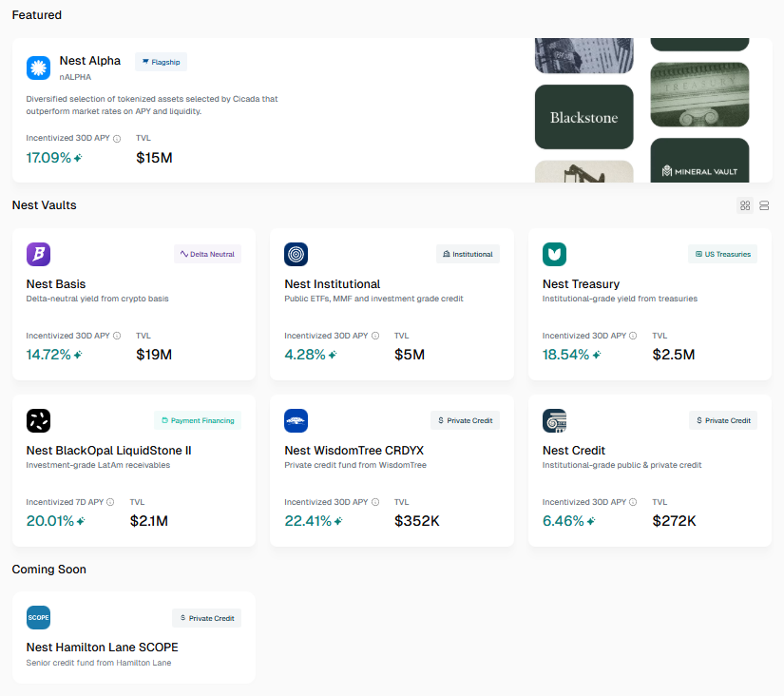Click the Payment Financing tag
The image size is (784, 696).
198,421
